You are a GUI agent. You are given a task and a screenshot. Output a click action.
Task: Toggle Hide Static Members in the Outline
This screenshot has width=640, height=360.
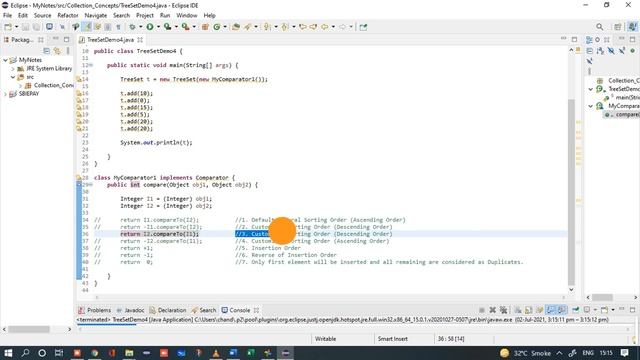[x=622, y=51]
